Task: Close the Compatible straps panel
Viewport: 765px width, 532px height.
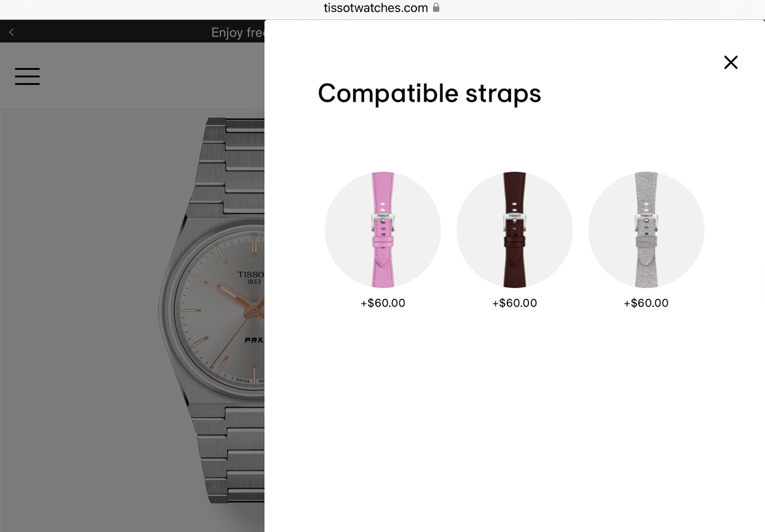Action: pos(730,62)
